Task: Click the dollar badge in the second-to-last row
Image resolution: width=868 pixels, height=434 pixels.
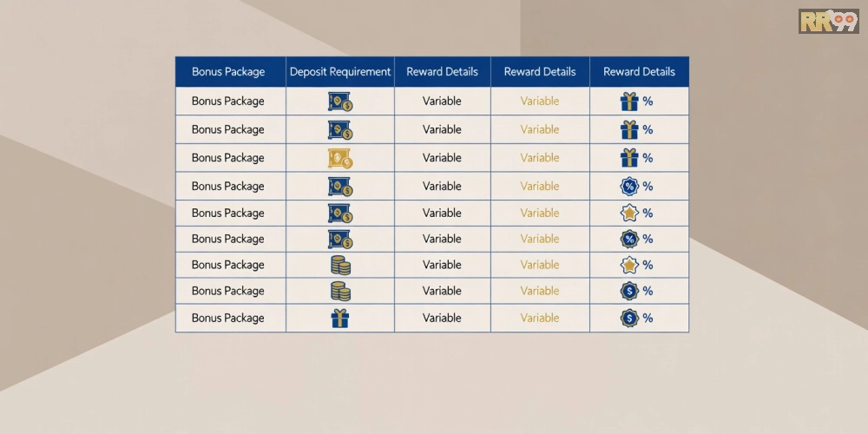Action: click(629, 292)
